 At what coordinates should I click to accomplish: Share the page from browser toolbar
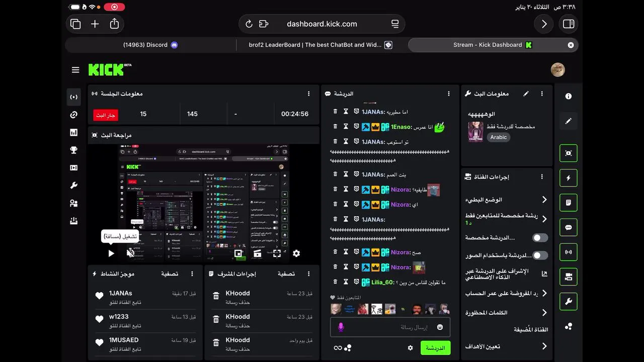114,24
